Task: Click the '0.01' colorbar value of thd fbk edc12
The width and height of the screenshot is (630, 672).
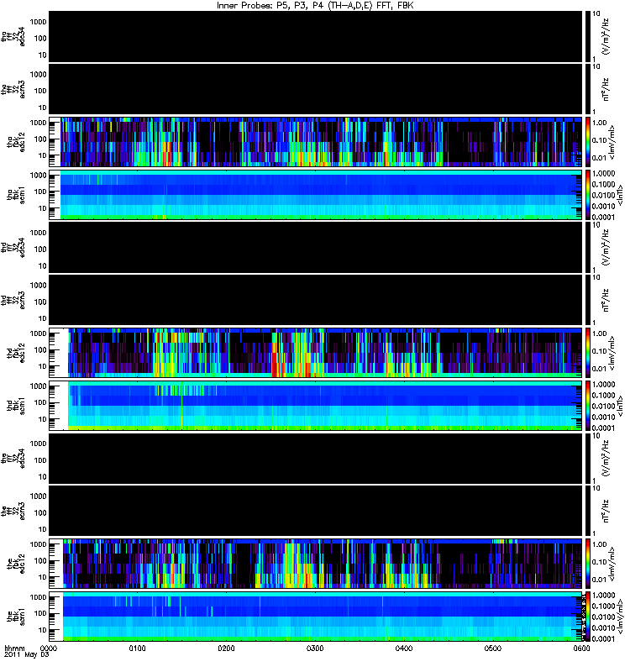Action: [600, 369]
